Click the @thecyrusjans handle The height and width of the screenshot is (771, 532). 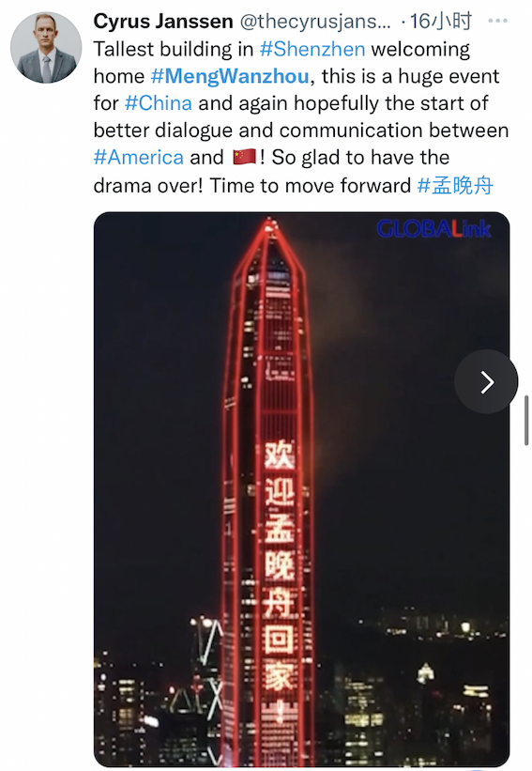[x=315, y=22]
